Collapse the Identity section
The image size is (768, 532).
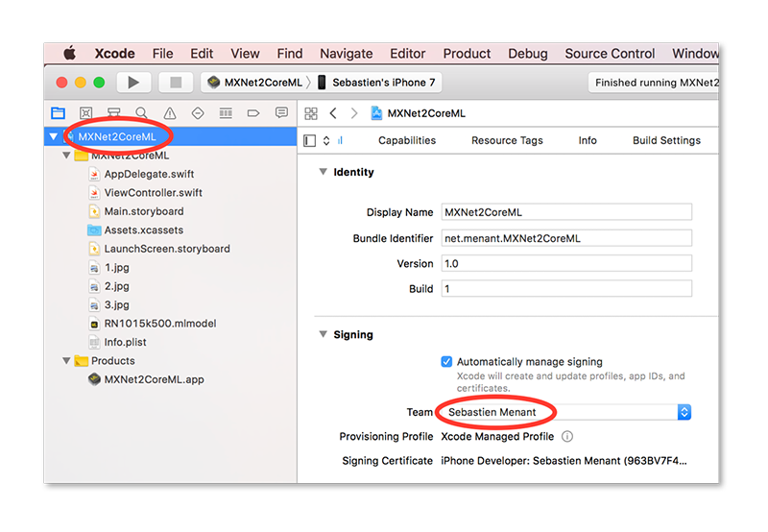(323, 172)
